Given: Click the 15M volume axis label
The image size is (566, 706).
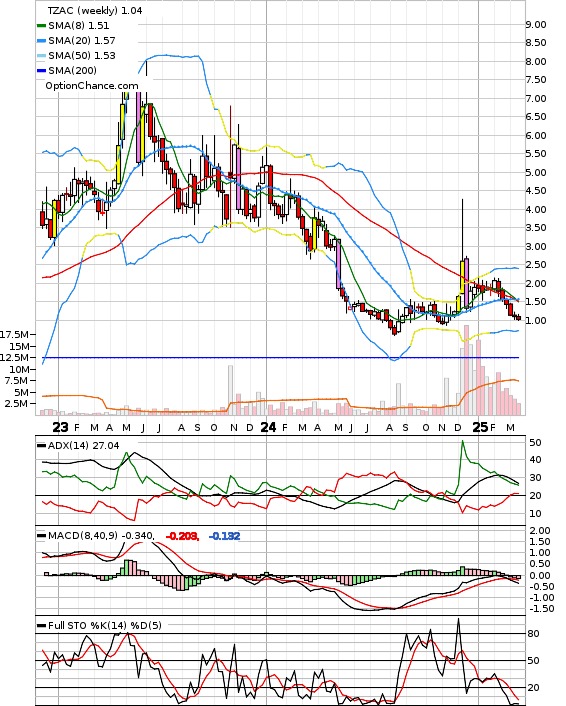Looking at the screenshot, I should [19, 346].
